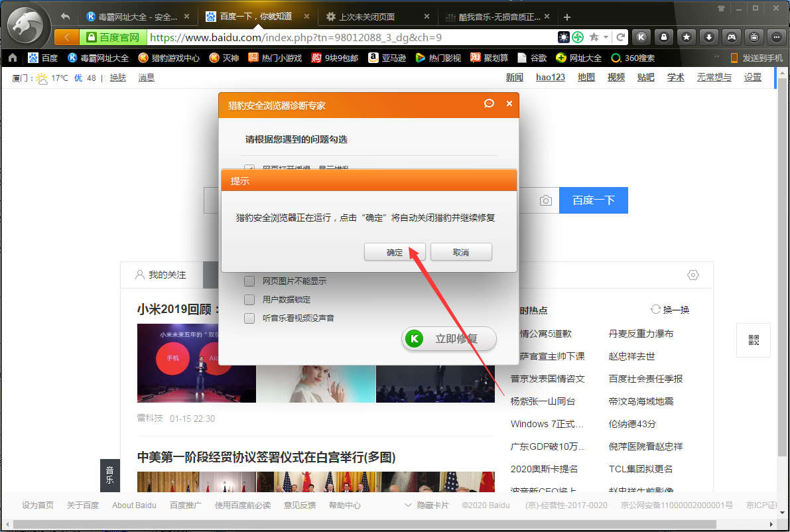Open the game center gamepad icon
Image resolution: width=790 pixels, height=532 pixels.
732,37
